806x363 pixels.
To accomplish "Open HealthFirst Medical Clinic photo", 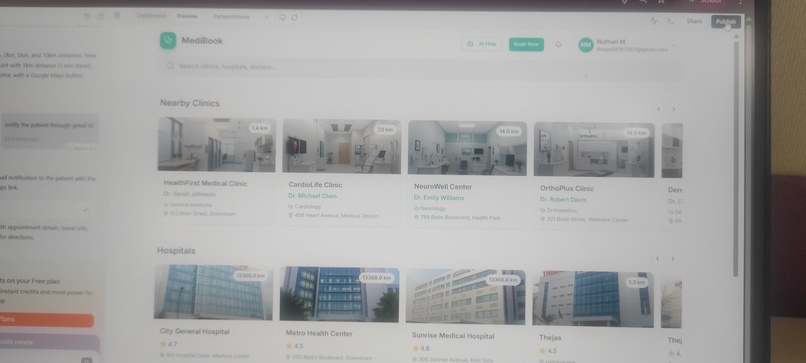I will click(216, 144).
